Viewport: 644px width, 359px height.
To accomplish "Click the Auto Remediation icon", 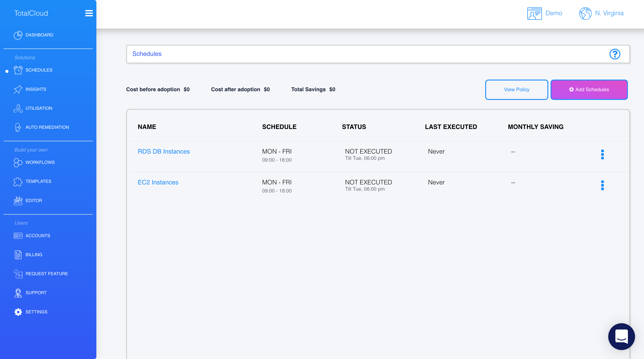I will tap(18, 127).
